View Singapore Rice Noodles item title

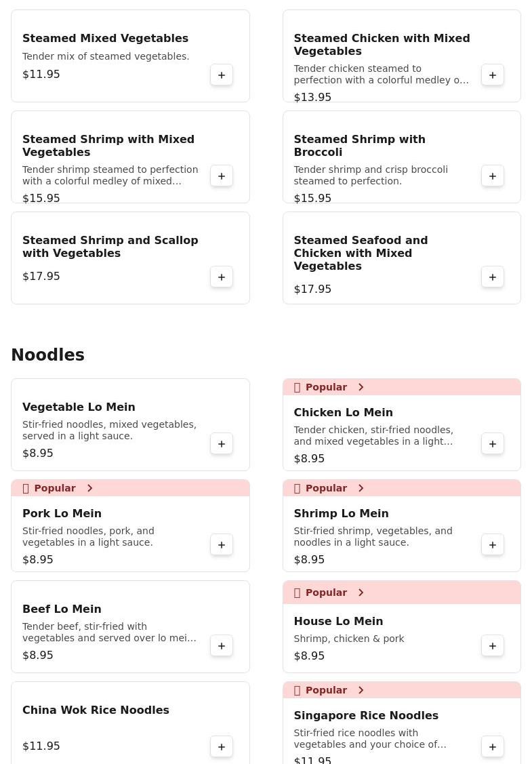point(366,715)
